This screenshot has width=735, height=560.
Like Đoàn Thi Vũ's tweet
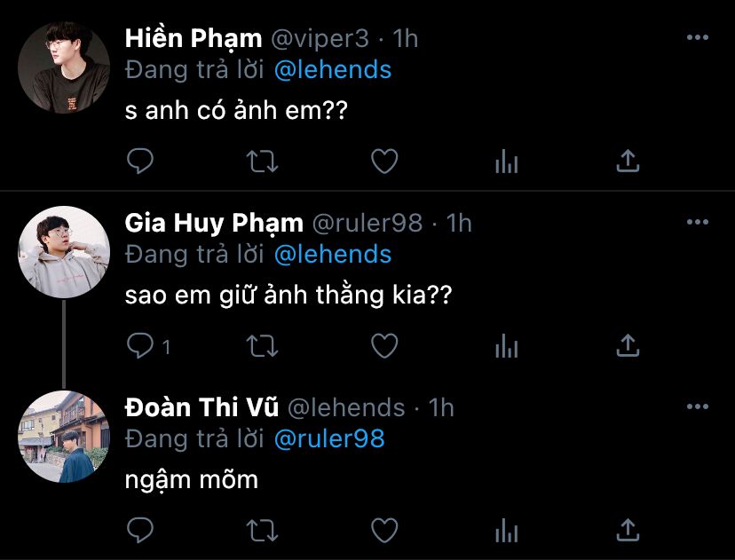(383, 531)
